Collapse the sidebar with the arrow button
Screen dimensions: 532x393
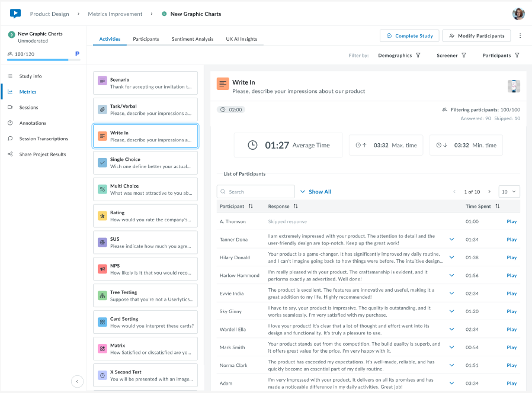[77, 382]
